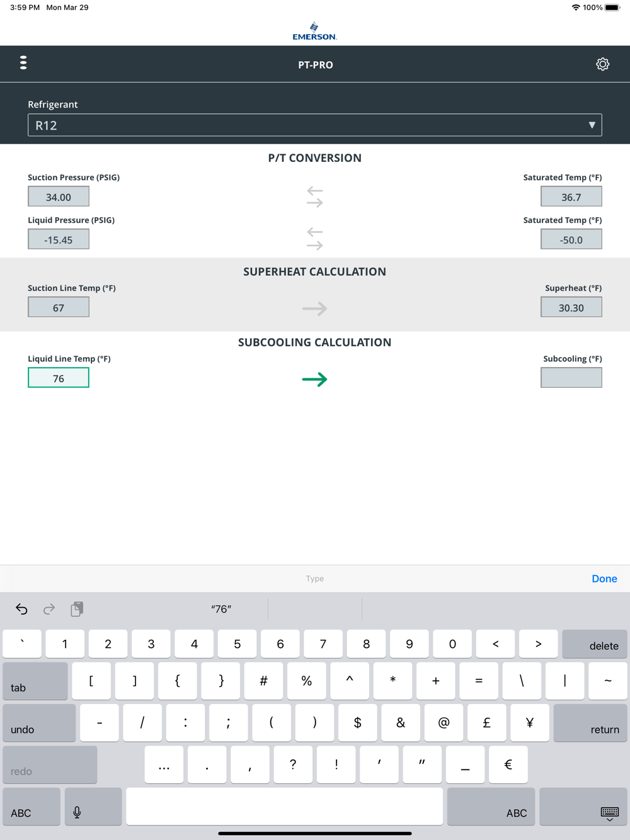The height and width of the screenshot is (840, 630).
Task: Tap the equals sign key
Action: click(479, 681)
